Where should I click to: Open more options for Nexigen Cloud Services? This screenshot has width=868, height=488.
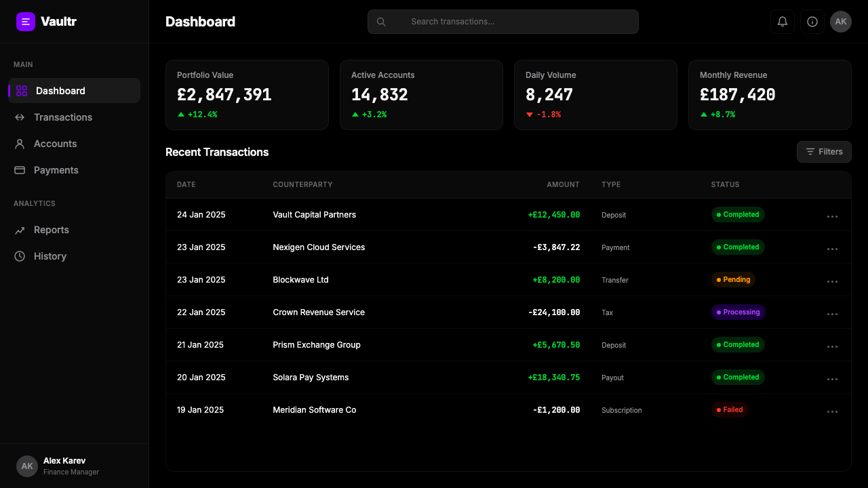(833, 249)
